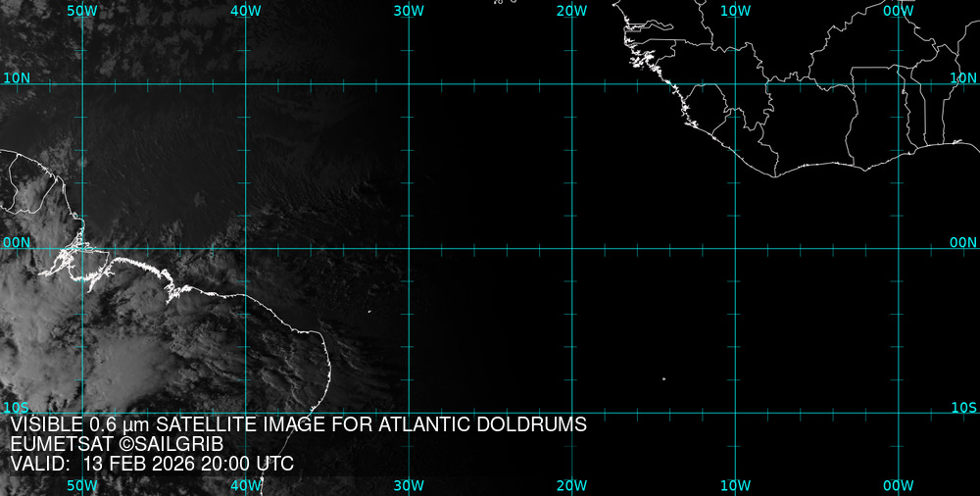Click the VISIBLE 0.6 µm SATELLITE IMAGE title text
This screenshot has width=980, height=496.
(299, 424)
